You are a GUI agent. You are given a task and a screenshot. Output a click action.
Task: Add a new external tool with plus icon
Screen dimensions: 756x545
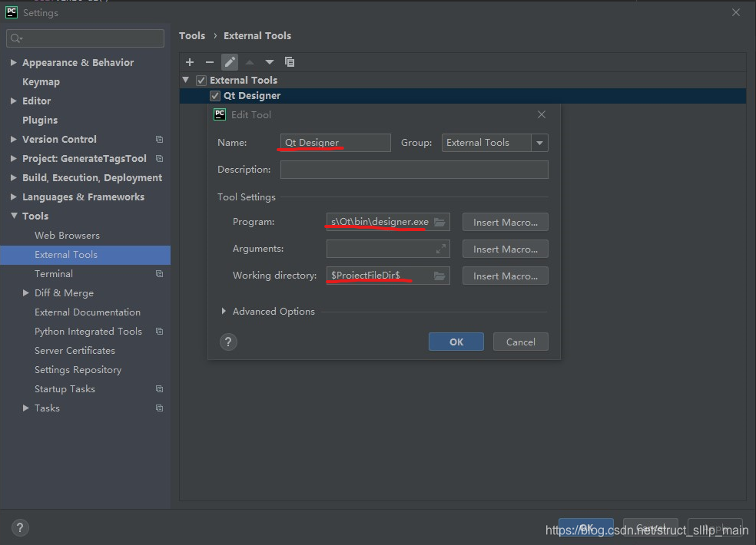coord(190,62)
